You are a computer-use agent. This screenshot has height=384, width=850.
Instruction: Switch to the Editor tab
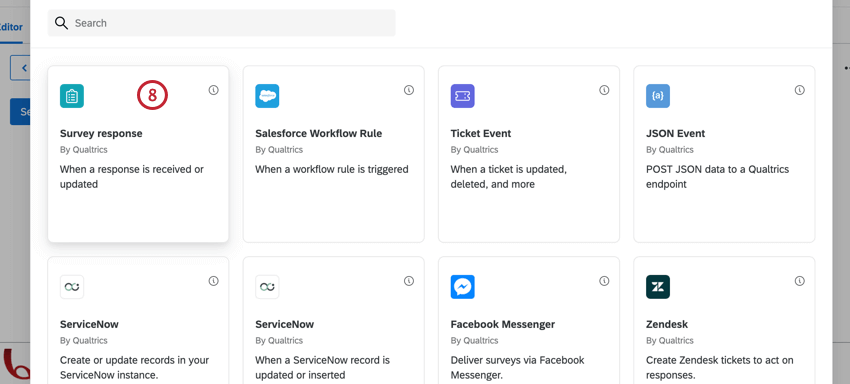point(10,27)
